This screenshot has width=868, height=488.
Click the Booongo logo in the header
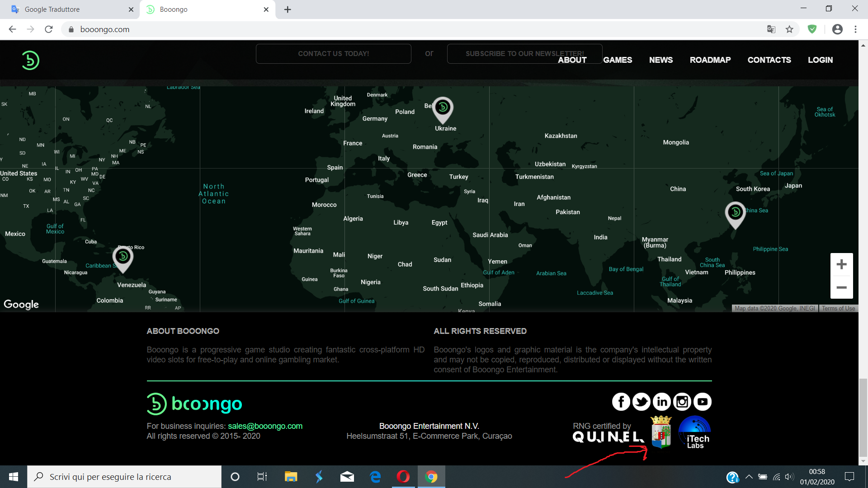tap(30, 60)
